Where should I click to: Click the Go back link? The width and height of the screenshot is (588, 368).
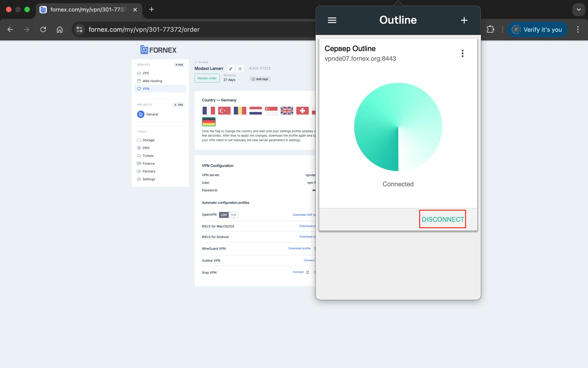201,62
